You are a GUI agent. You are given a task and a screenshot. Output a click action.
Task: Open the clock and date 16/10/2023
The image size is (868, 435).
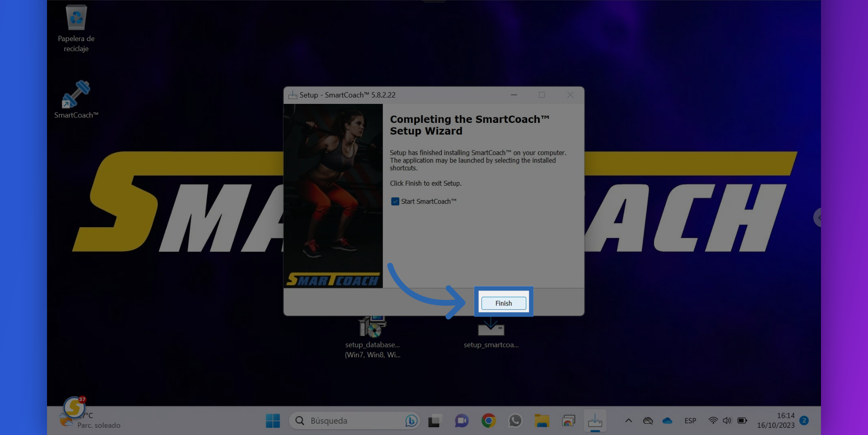pyautogui.click(x=776, y=421)
